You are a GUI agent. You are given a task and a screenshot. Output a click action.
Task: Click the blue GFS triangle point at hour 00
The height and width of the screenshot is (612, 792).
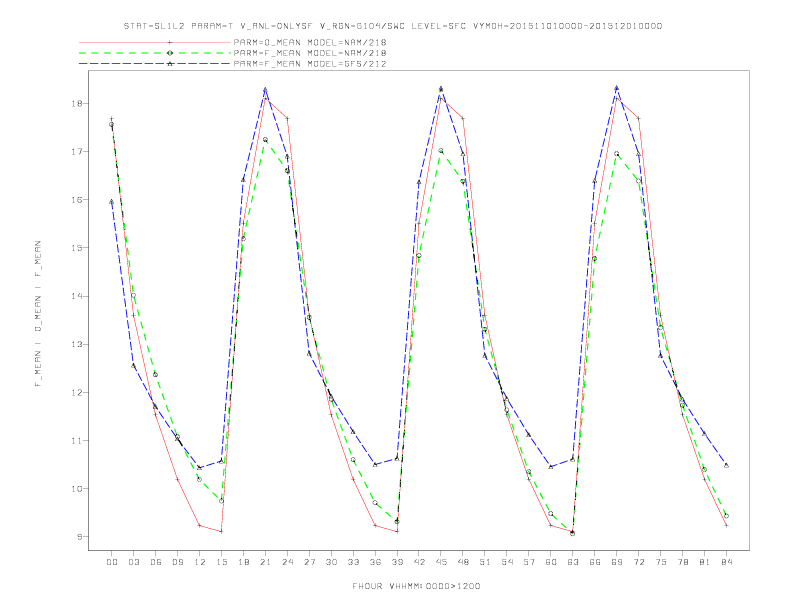pos(112,201)
